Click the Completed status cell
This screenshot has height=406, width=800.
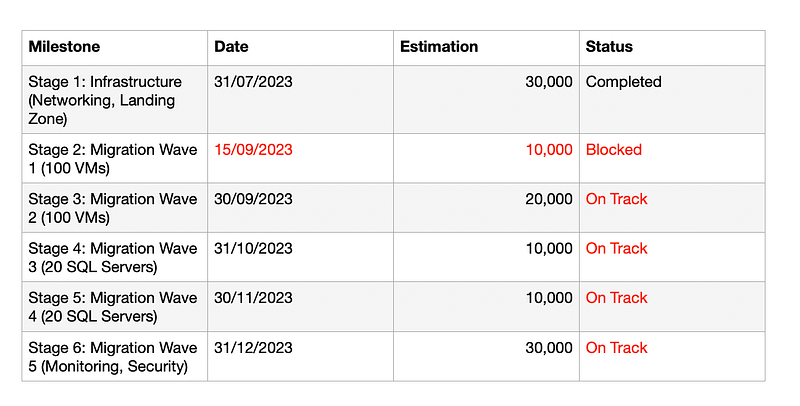tap(623, 82)
